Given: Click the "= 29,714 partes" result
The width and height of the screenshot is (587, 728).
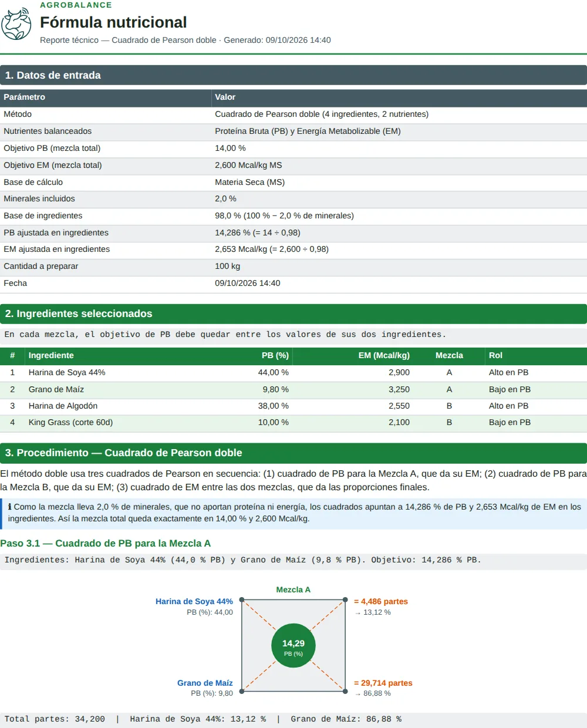Looking at the screenshot, I should pos(383,683).
